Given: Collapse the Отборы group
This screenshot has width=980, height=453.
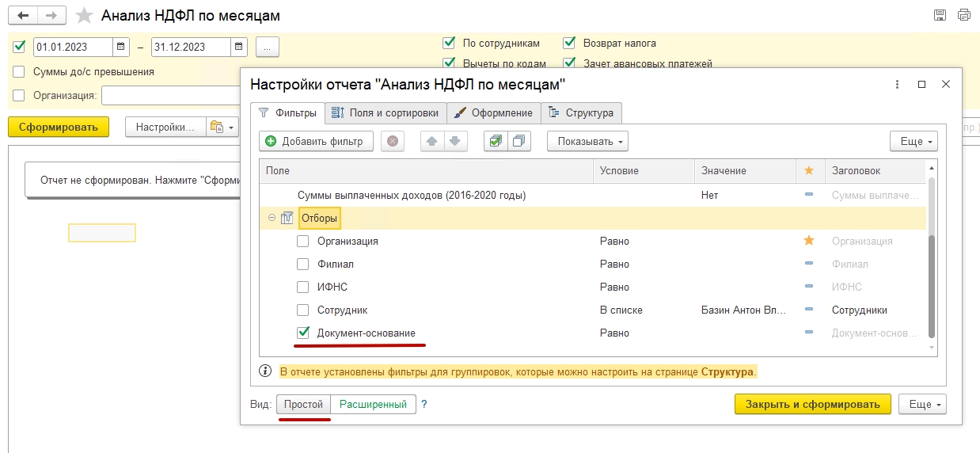Looking at the screenshot, I should [272, 218].
